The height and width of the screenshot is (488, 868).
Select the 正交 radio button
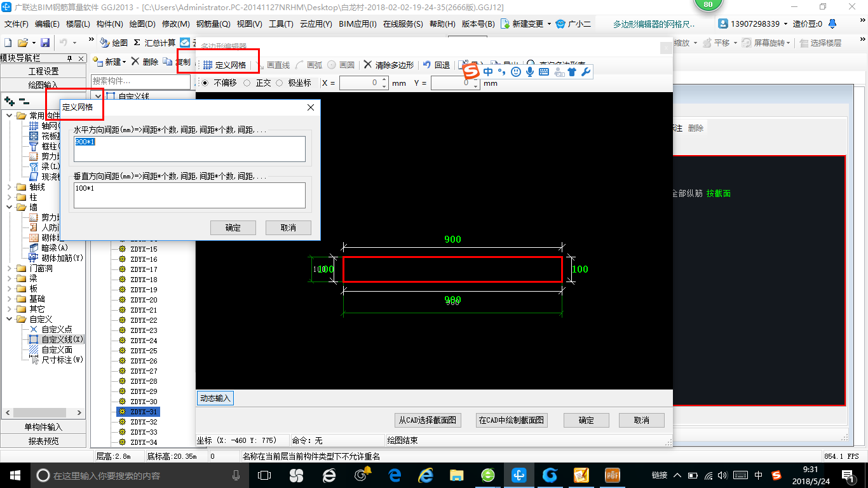[x=247, y=83]
